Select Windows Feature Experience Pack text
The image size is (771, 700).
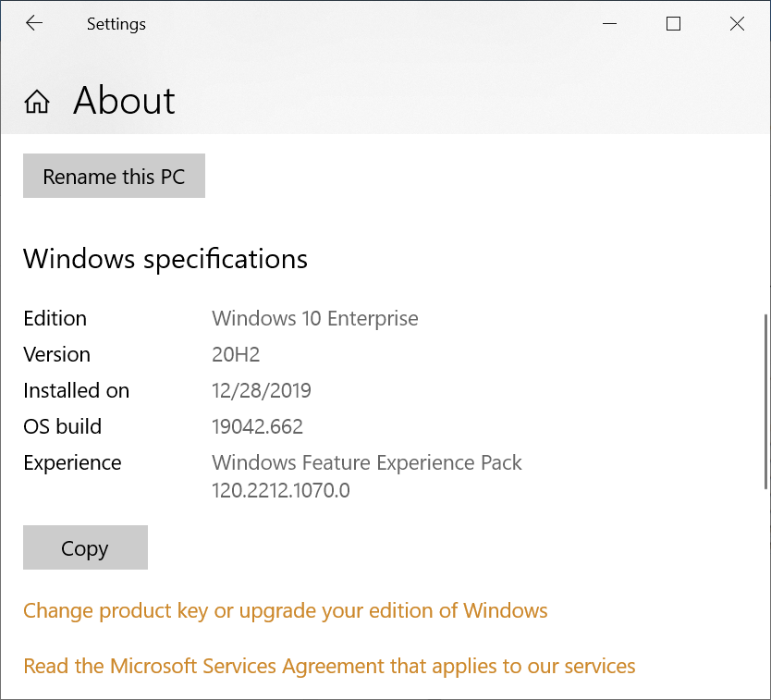367,463
